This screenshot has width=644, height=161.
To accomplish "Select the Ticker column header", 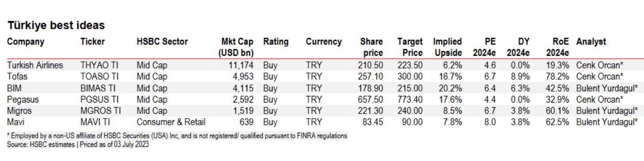I will pos(92,42).
